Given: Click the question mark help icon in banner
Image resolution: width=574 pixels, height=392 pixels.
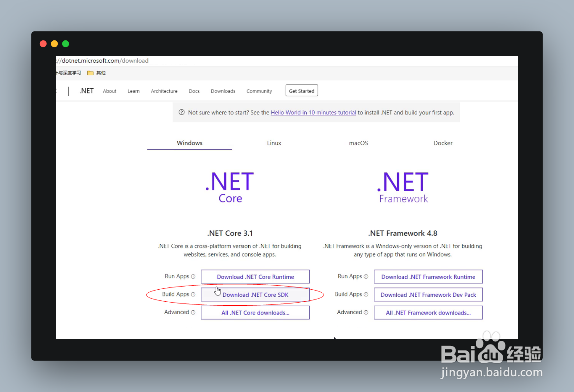Looking at the screenshot, I should click(x=182, y=112).
